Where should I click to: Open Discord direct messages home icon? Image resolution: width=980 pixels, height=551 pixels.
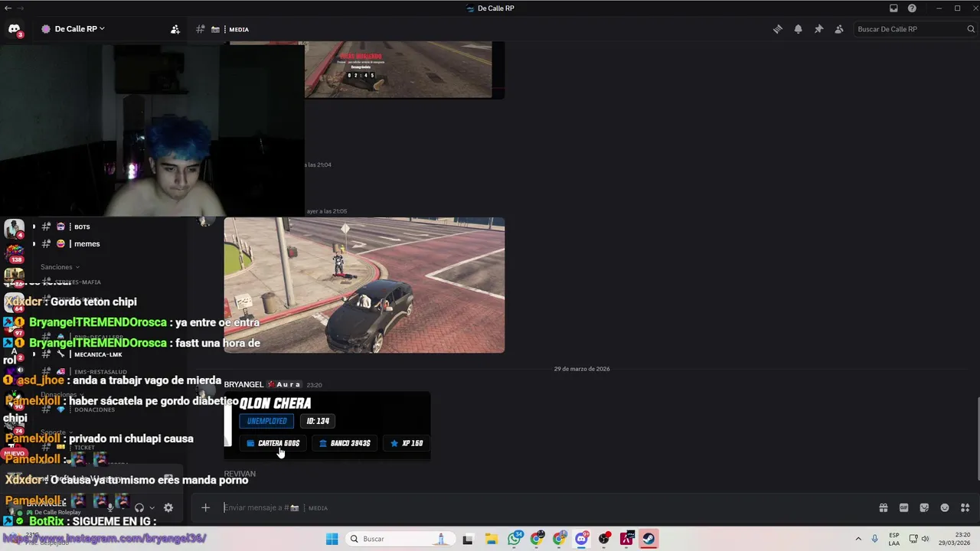pyautogui.click(x=14, y=29)
